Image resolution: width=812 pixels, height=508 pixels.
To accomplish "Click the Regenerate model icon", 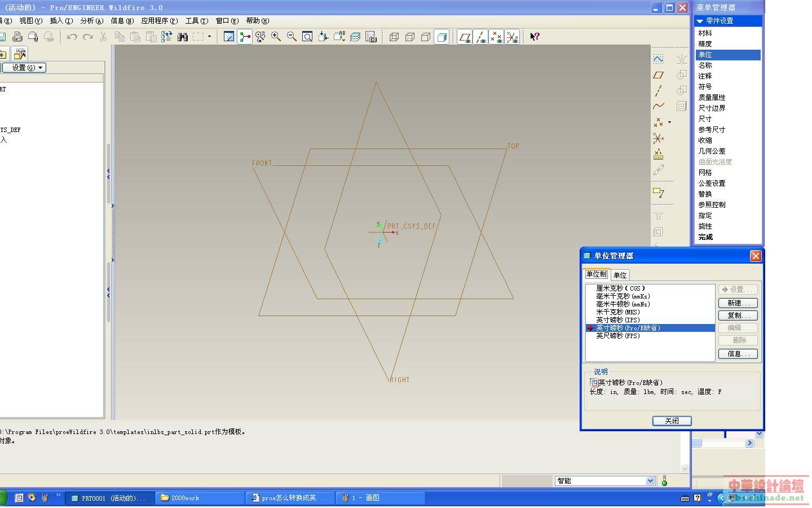I will coord(166,37).
